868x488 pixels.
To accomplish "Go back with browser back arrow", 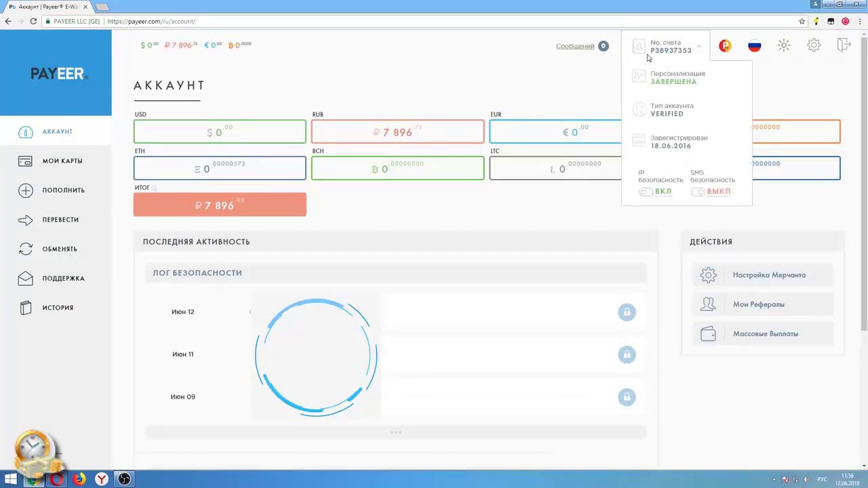I will tap(8, 21).
